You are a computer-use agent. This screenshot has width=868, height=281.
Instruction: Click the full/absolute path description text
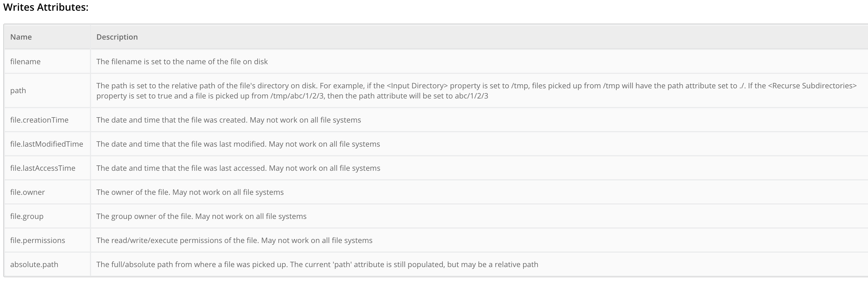click(x=317, y=264)
